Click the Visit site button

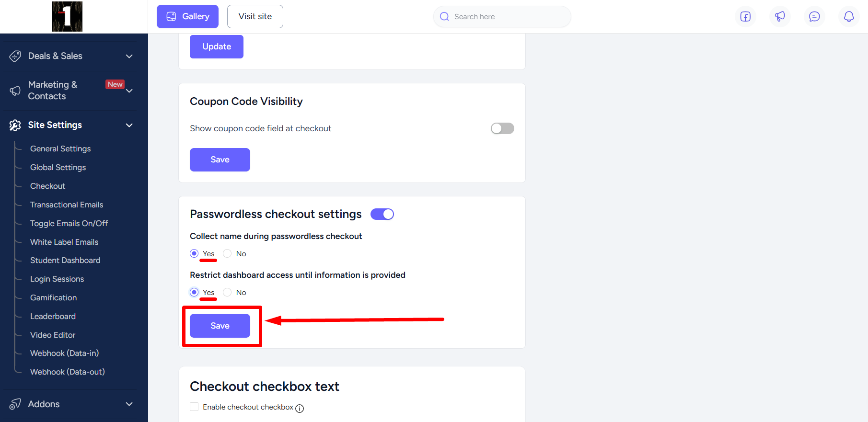coord(255,16)
